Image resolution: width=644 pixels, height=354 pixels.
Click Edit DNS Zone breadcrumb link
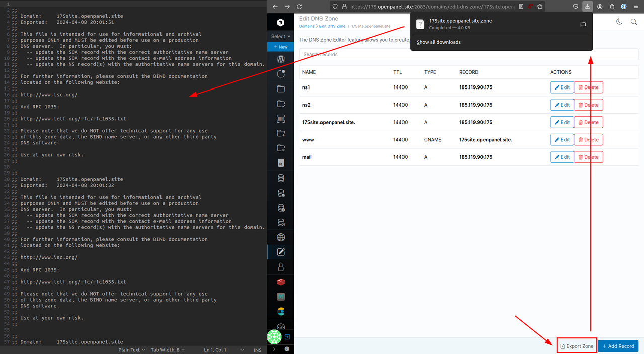pos(333,26)
